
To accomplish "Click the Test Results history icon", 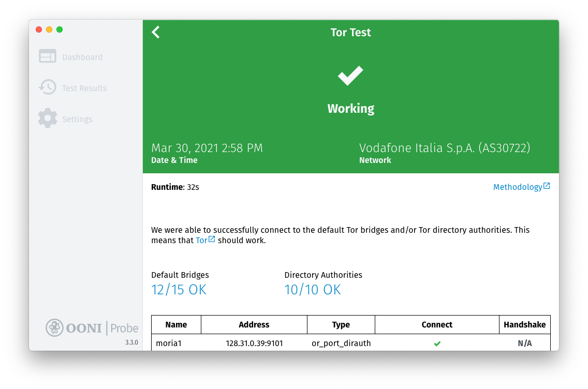I will 48,87.
